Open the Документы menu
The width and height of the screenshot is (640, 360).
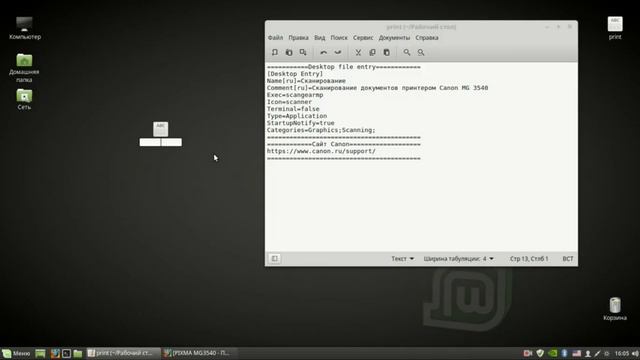point(394,38)
